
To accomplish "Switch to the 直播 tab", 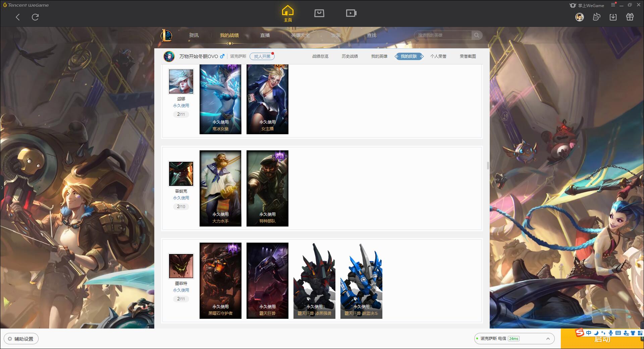I will (265, 35).
